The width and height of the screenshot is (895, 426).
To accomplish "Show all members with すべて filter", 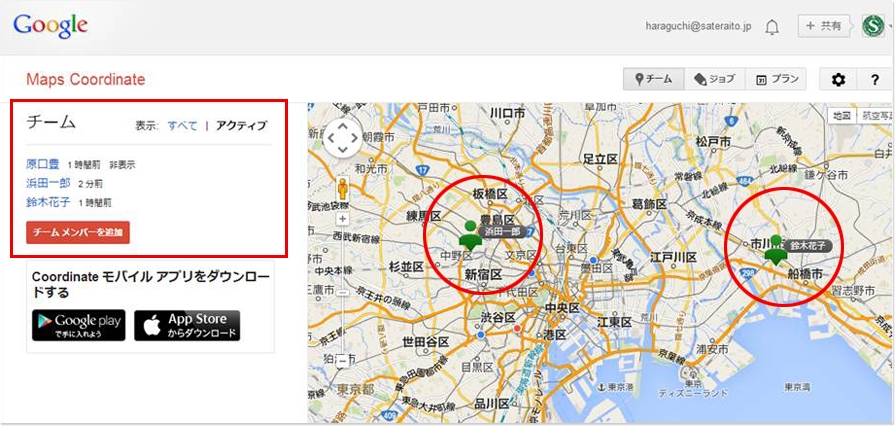I will click(182, 126).
